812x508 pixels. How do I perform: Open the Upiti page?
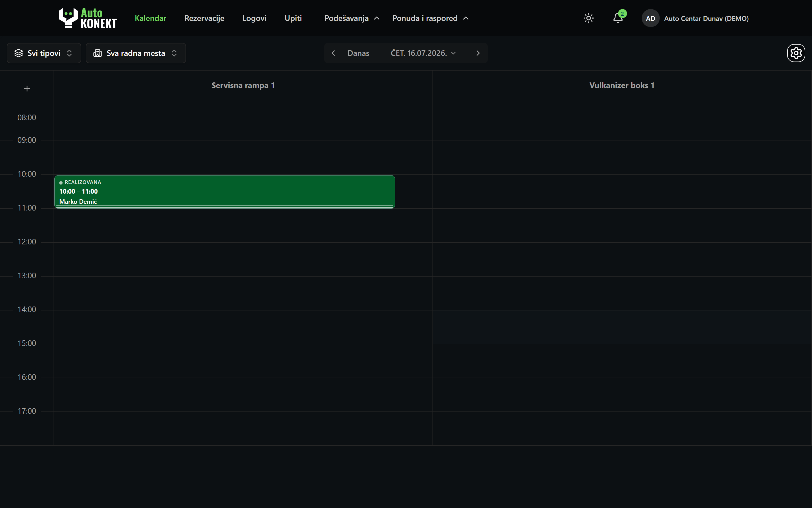293,18
